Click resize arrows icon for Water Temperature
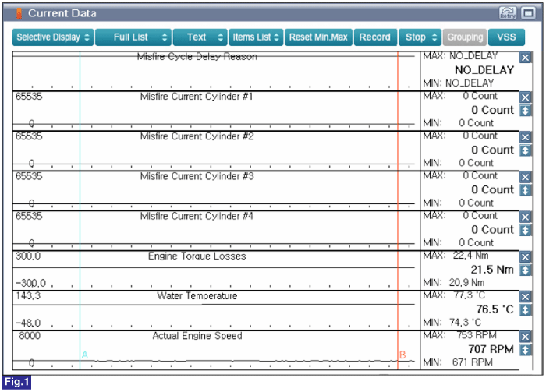Image resolution: width=546 pixels, height=392 pixels. coord(525,310)
